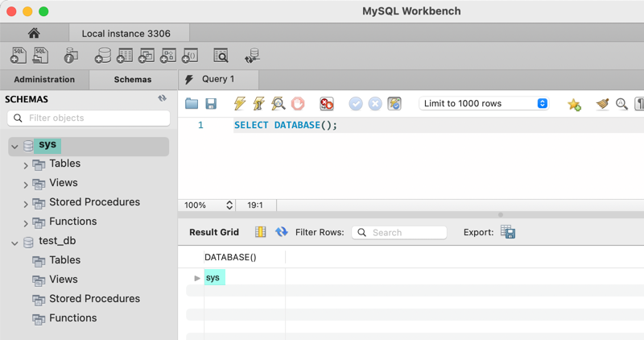Run Explain on the current statement

pyautogui.click(x=278, y=104)
